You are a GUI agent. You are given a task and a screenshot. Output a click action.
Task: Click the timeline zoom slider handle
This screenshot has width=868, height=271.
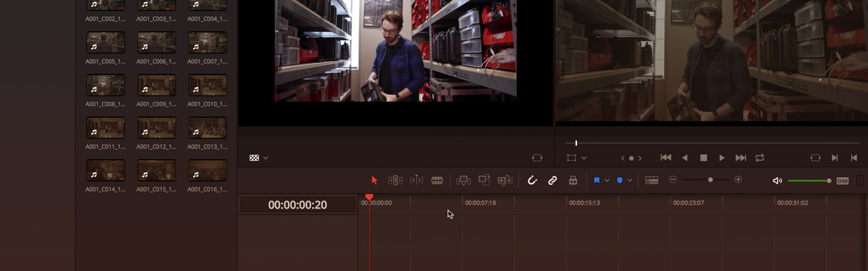pos(710,180)
